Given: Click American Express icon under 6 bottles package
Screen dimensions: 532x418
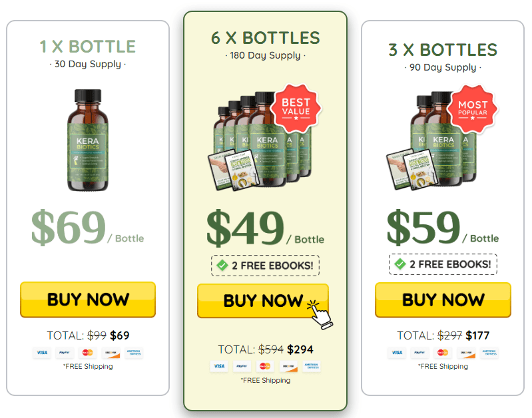Looking at the screenshot, I should coord(312,367).
